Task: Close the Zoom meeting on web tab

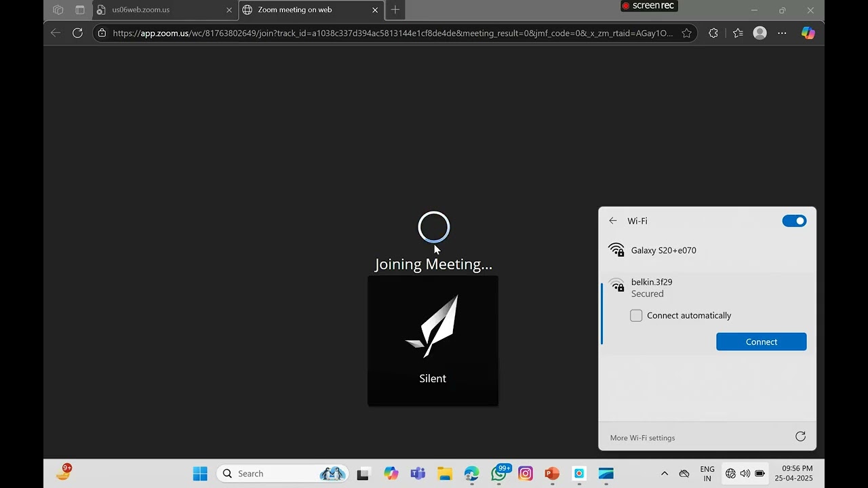Action: (x=375, y=10)
